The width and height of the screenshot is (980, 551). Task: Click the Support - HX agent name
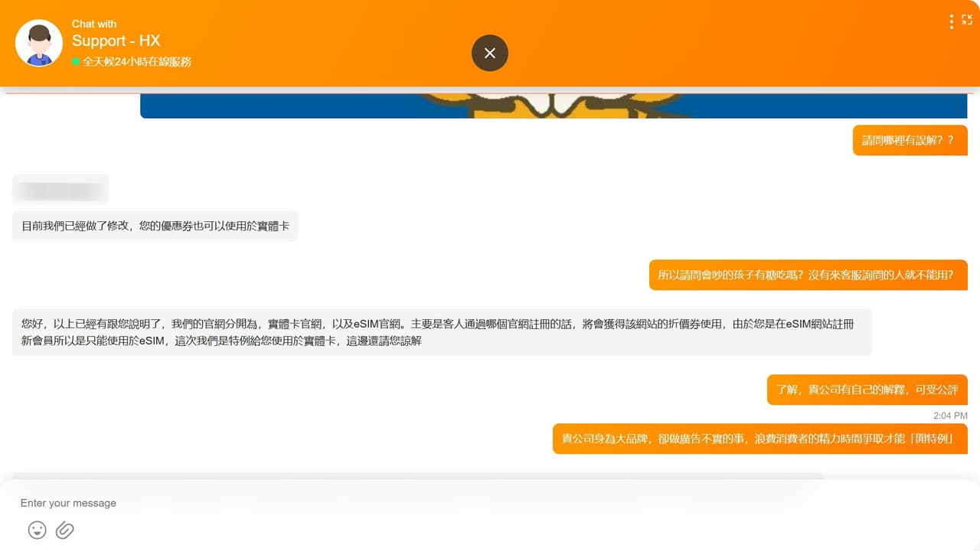pyautogui.click(x=116, y=41)
